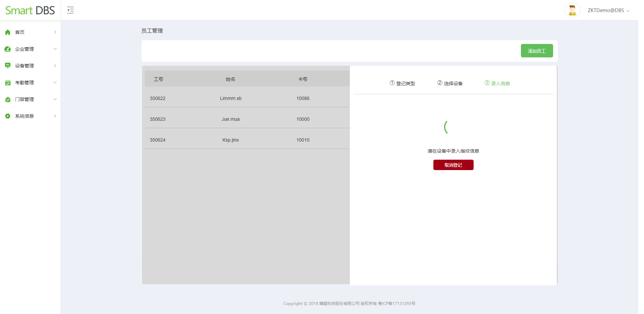Expand the 设备管理 chevron arrow
The width and height of the screenshot is (644, 314).
pyautogui.click(x=55, y=66)
